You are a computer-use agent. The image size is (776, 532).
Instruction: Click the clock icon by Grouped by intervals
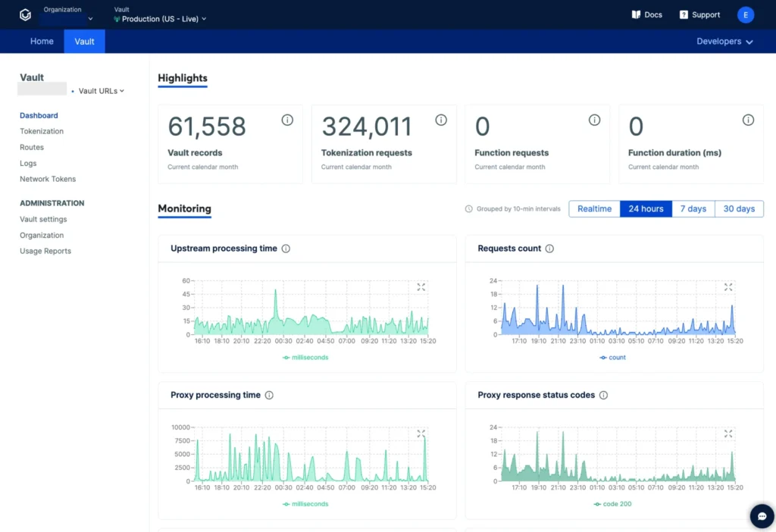click(468, 209)
